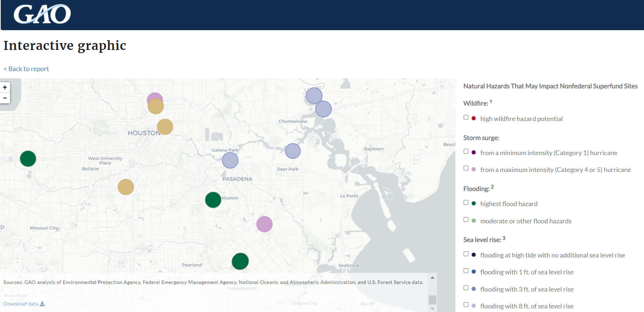Click the lower blue marker above Channelview
Viewport: 644px width, 312px height.
(x=323, y=109)
